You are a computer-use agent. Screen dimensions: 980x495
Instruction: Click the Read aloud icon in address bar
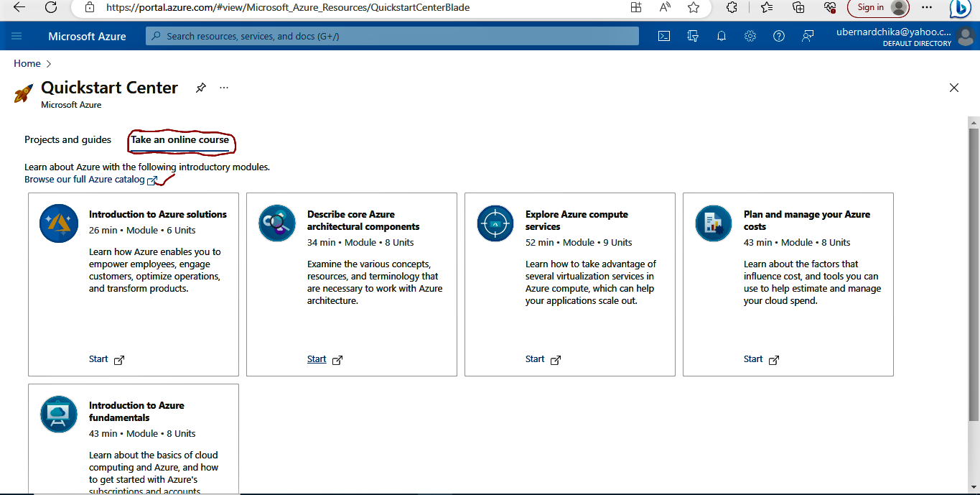665,7
